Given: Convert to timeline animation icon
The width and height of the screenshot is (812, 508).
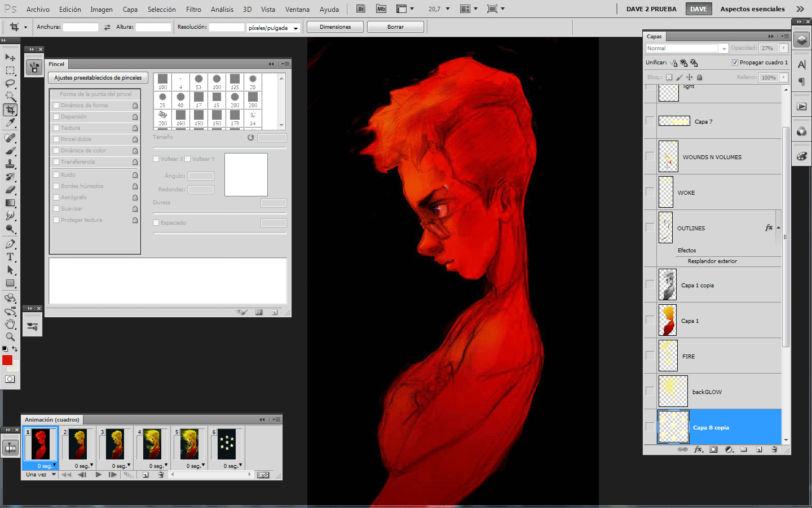Looking at the screenshot, I should 263,475.
